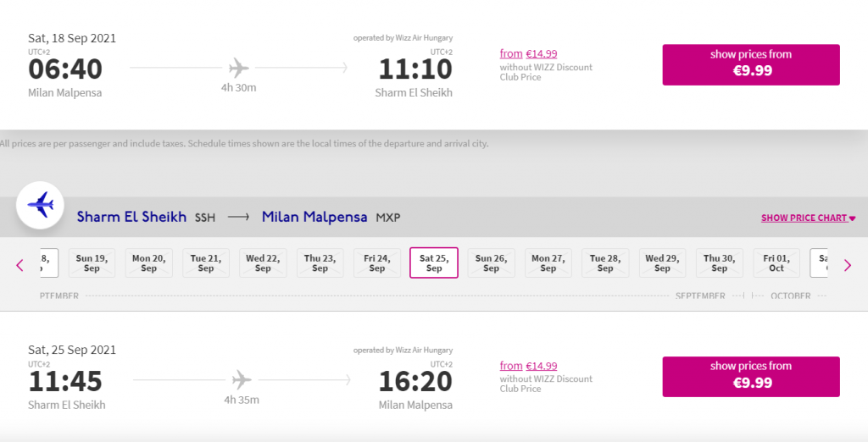
Task: Select the Fri 01, Oct date tab
Action: click(776, 263)
